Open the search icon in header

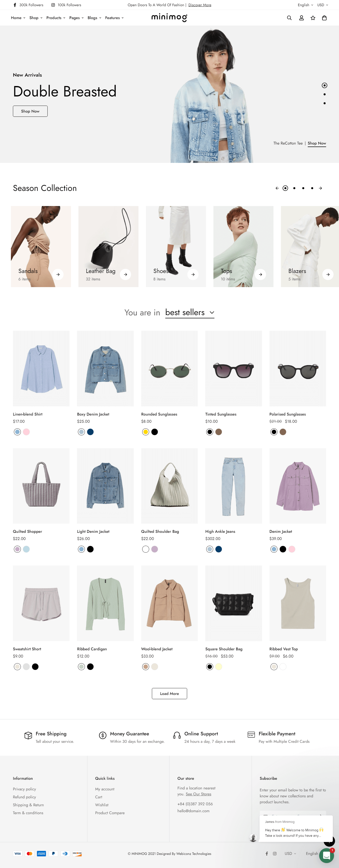coord(289,18)
